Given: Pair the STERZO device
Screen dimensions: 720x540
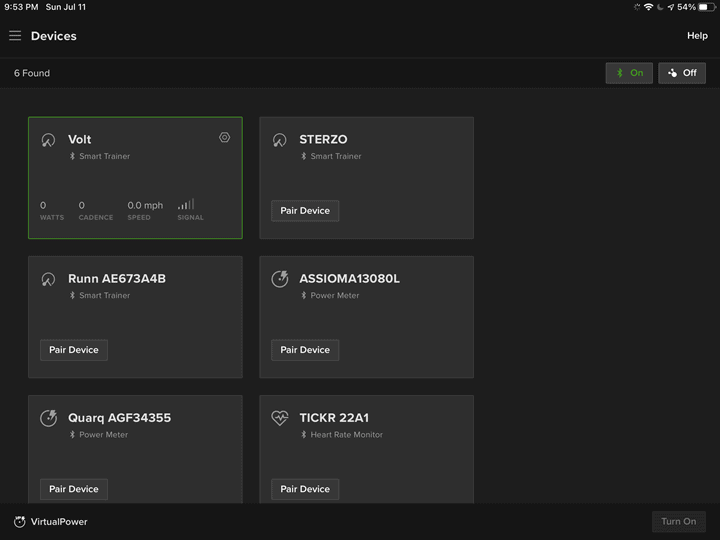Looking at the screenshot, I should 305,211.
